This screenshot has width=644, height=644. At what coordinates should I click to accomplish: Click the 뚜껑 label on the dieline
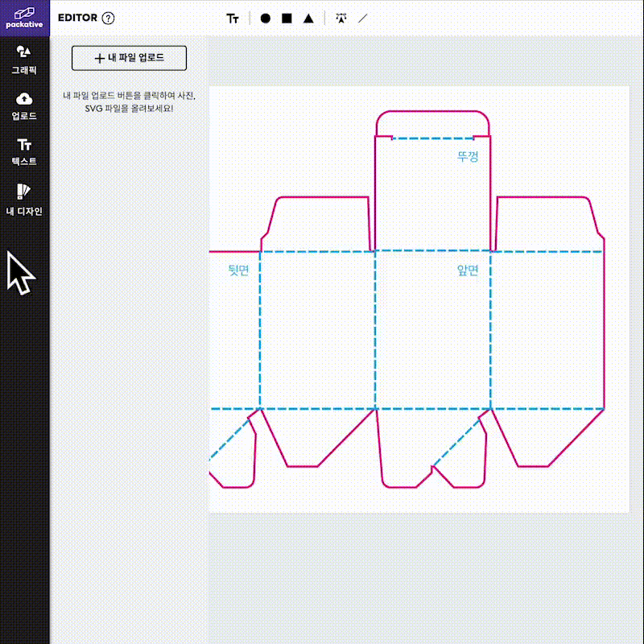click(x=468, y=156)
